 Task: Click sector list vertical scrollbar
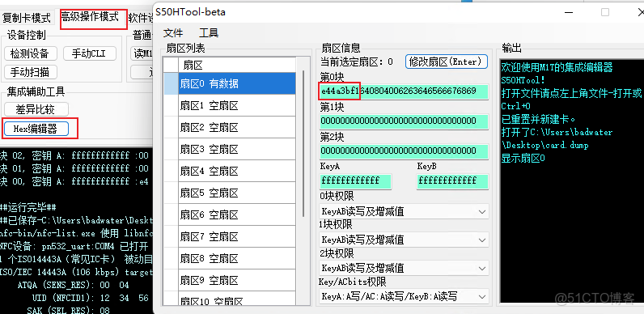(303, 144)
